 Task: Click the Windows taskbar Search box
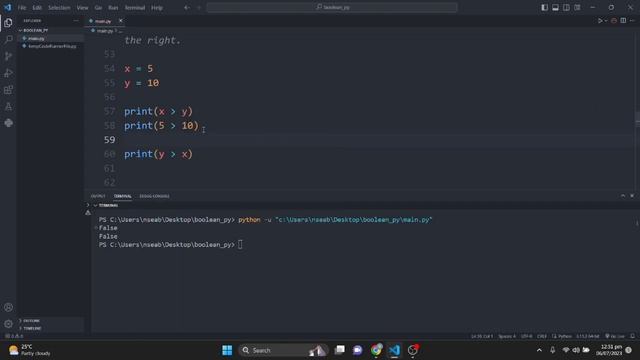pyautogui.click(x=284, y=350)
